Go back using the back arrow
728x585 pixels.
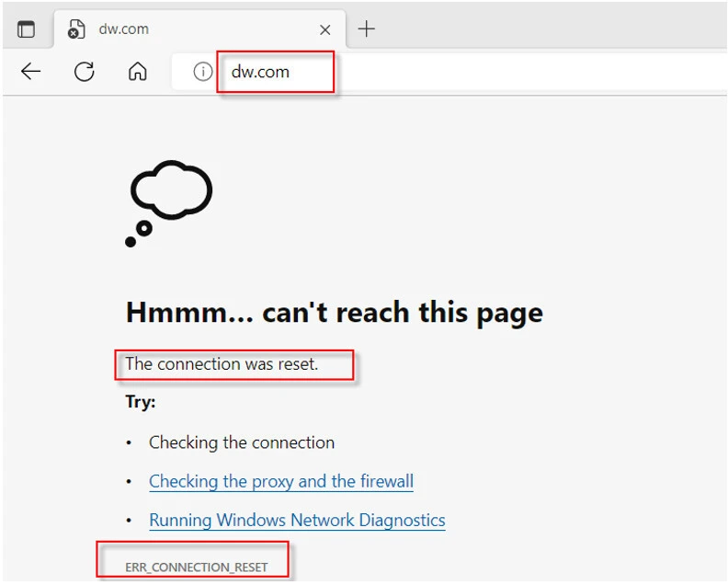click(x=31, y=72)
